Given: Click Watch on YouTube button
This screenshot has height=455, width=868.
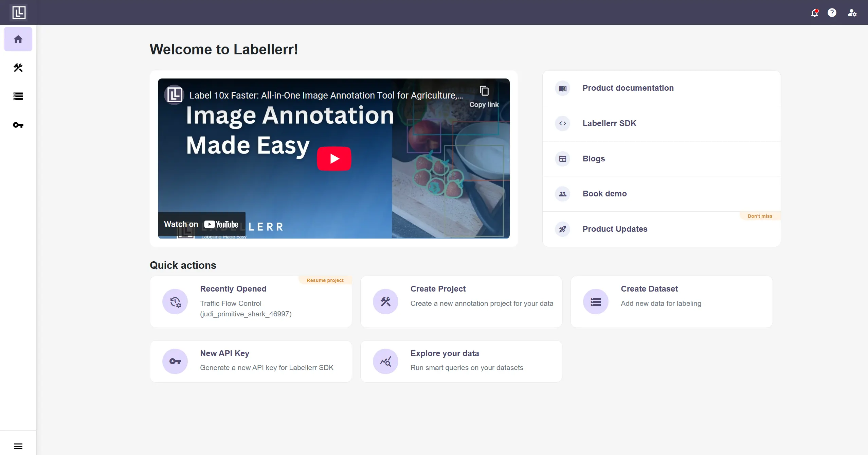Looking at the screenshot, I should point(202,224).
